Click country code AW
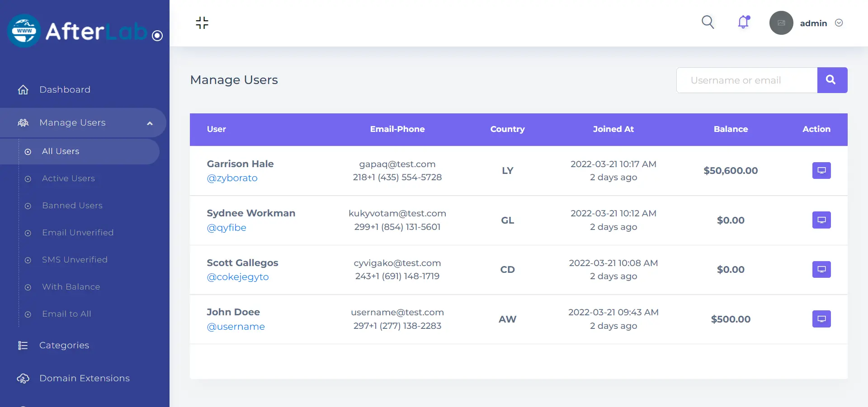Screen dimensions: 868x407 [507, 319]
